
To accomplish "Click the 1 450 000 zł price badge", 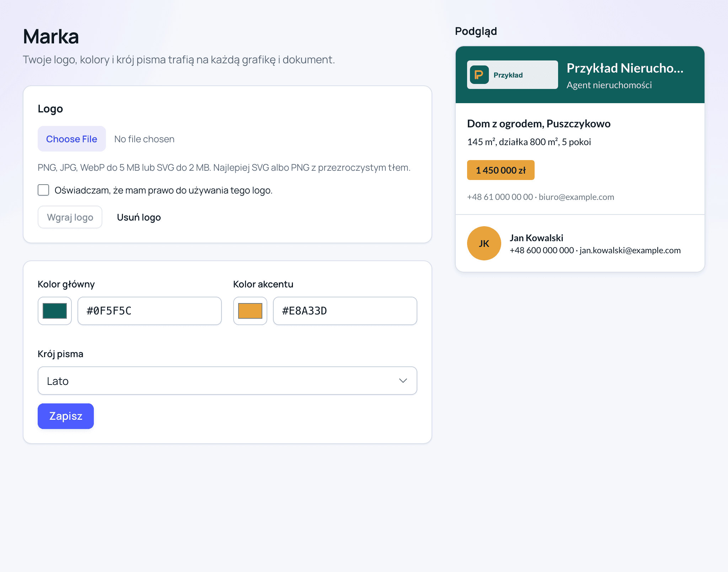I will click(501, 170).
